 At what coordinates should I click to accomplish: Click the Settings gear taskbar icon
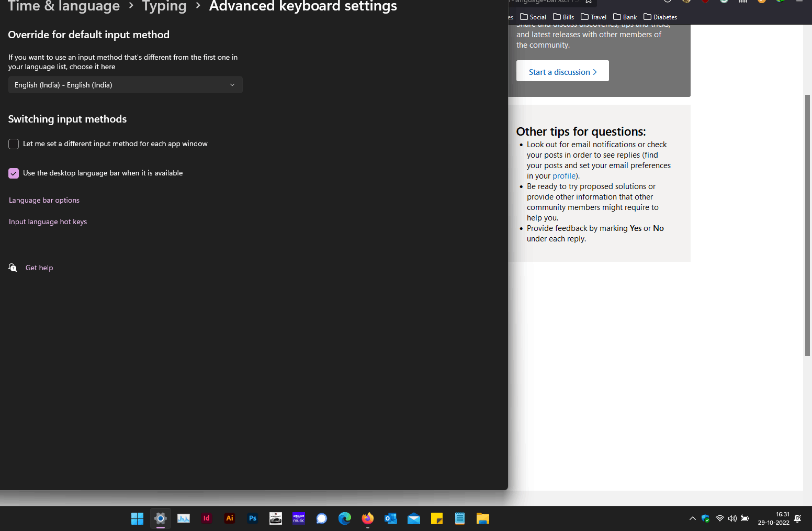click(161, 518)
